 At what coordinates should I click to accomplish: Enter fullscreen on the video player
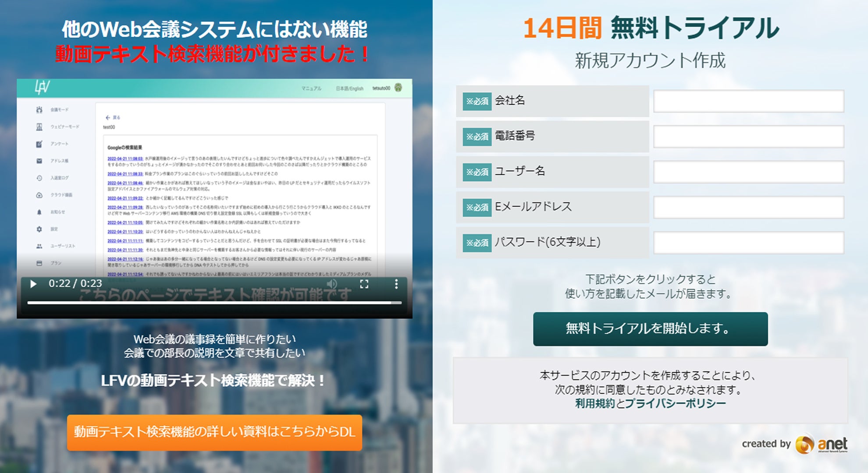pyautogui.click(x=364, y=284)
